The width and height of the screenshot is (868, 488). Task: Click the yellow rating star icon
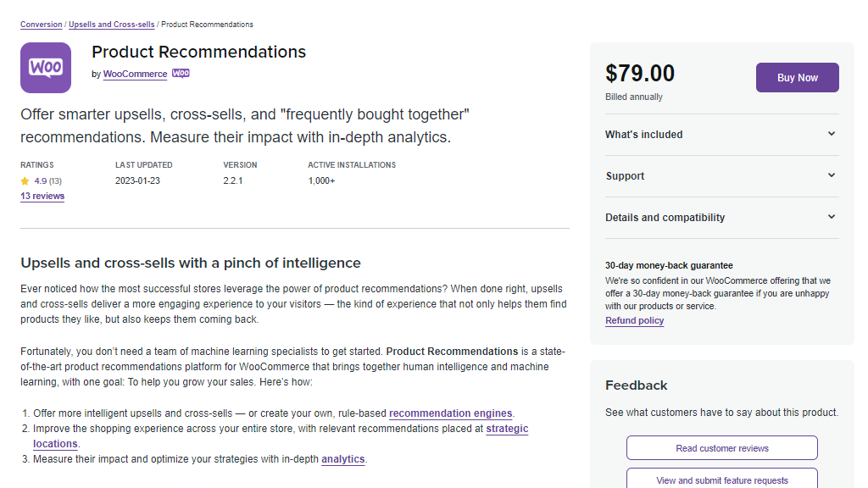point(25,181)
